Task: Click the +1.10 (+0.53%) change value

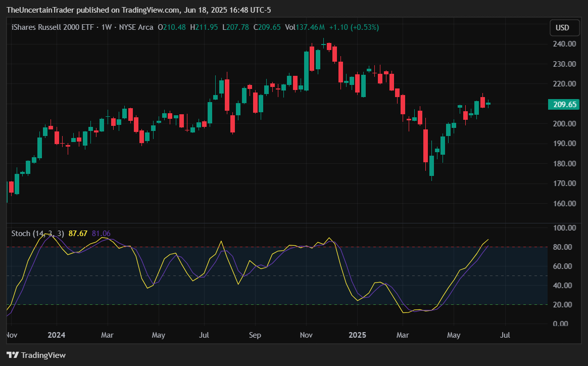Action: (x=354, y=27)
